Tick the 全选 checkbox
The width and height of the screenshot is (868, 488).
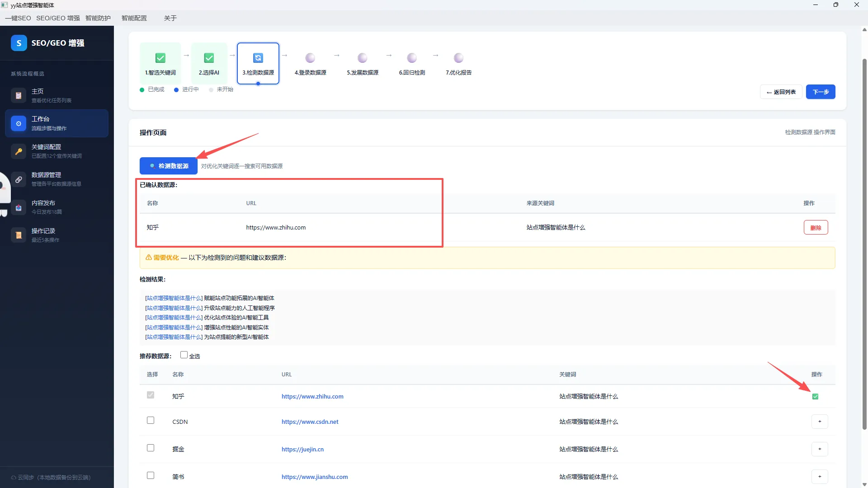pyautogui.click(x=184, y=355)
